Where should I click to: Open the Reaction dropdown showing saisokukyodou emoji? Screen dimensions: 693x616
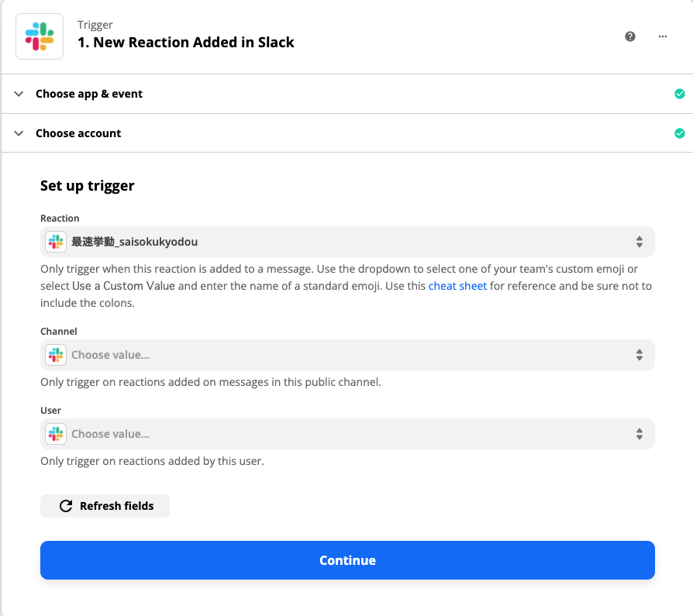[347, 242]
